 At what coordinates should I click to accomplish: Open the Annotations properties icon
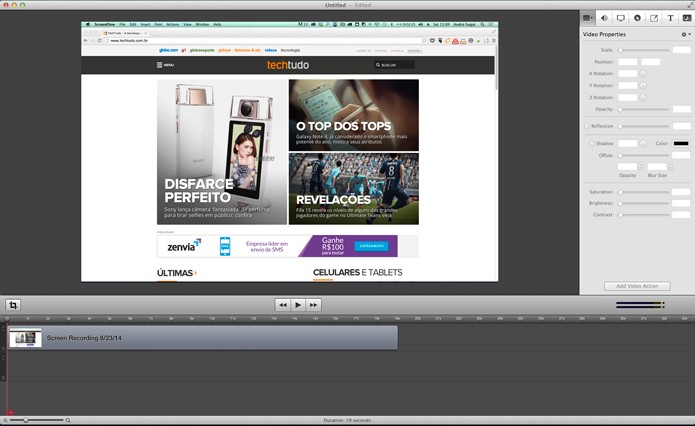[654, 18]
